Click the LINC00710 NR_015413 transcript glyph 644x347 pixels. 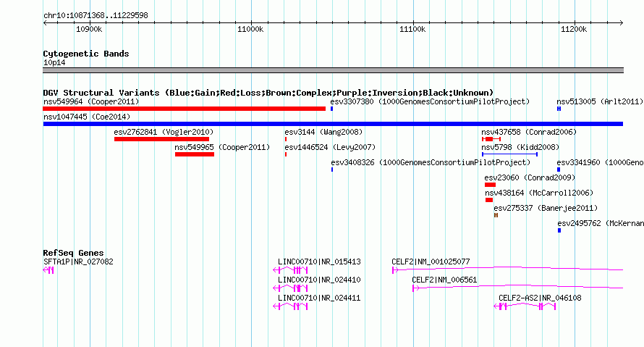[x=290, y=270]
